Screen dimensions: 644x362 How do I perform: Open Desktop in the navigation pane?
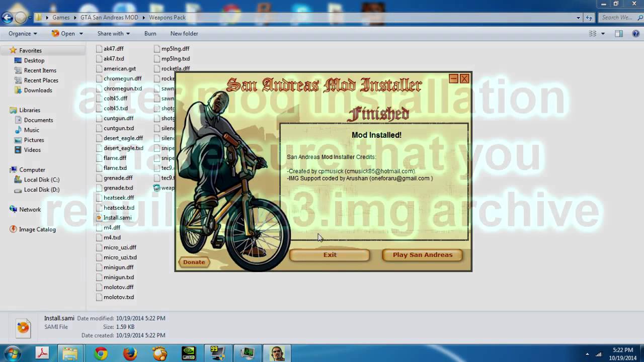click(x=34, y=60)
